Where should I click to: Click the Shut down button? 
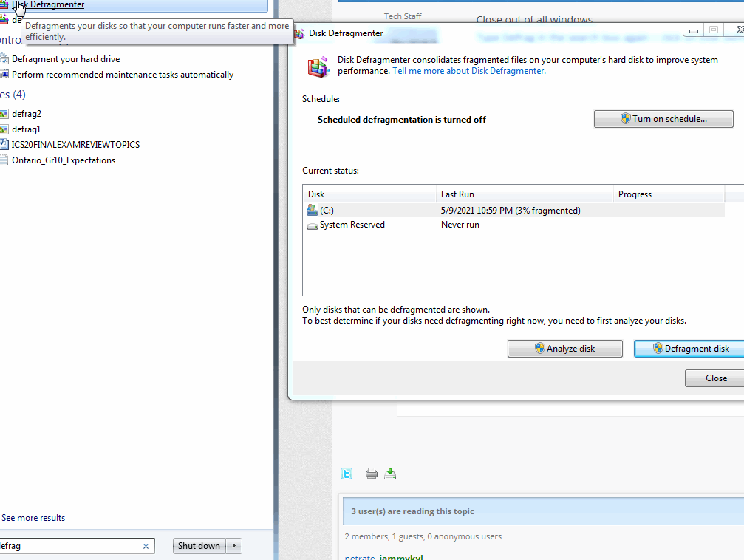[x=199, y=546]
